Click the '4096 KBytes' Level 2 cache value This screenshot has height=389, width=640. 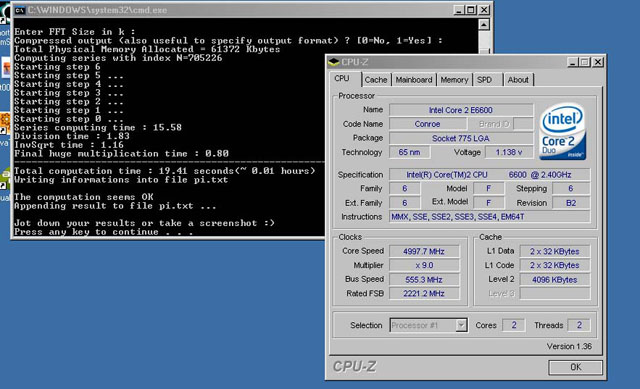(x=555, y=280)
